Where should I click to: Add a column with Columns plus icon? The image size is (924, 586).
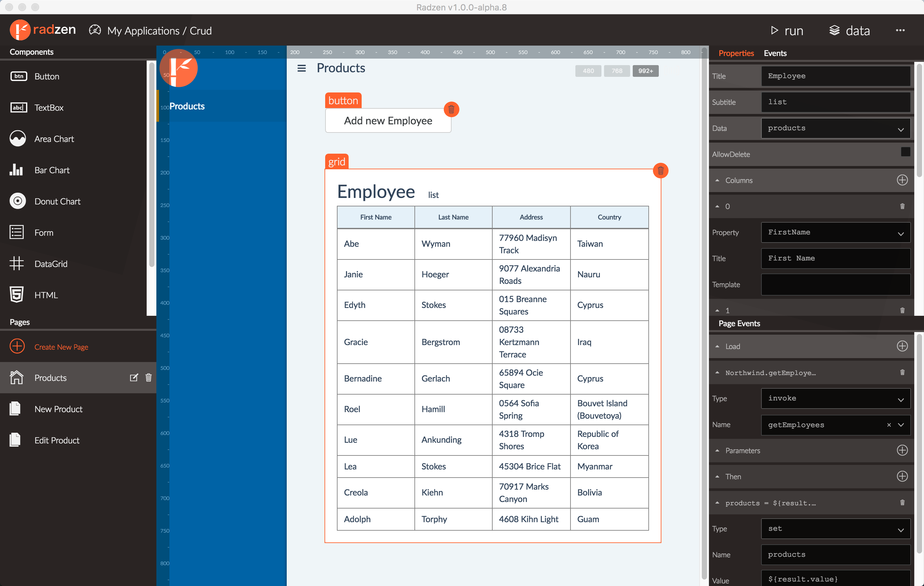point(902,180)
